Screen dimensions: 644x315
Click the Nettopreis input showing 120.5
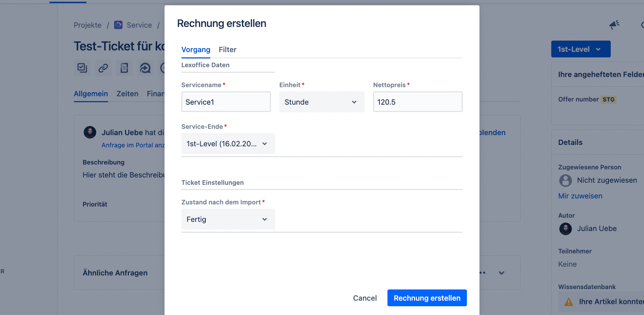tap(418, 101)
